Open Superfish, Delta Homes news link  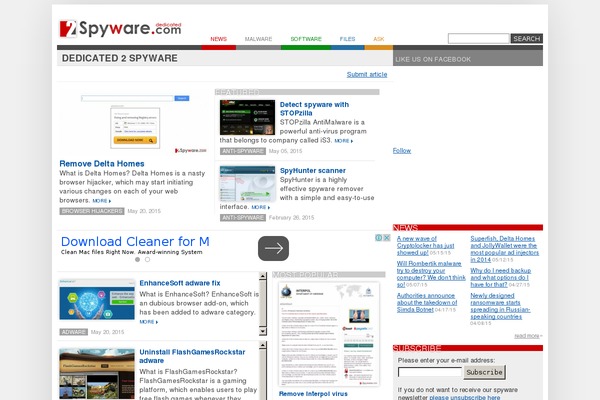(504, 249)
